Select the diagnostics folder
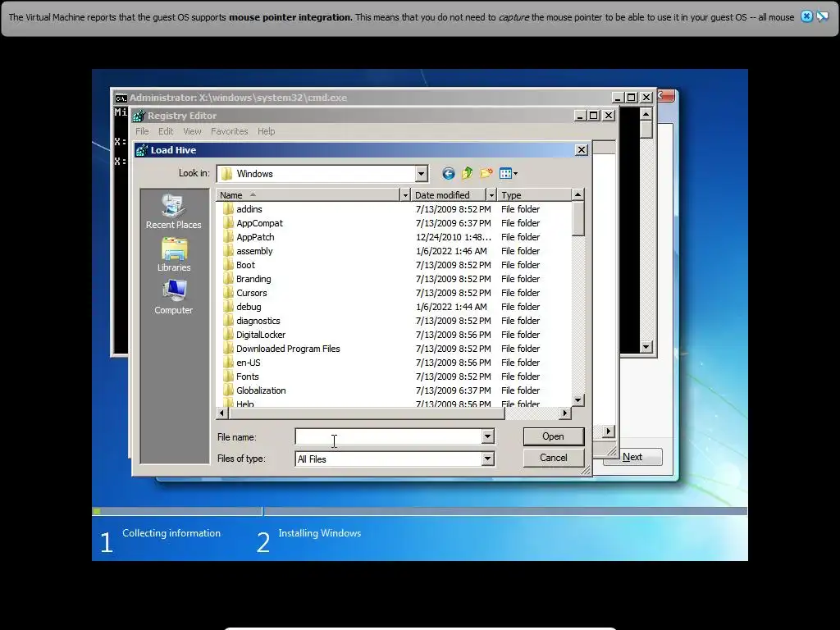 pyautogui.click(x=258, y=321)
